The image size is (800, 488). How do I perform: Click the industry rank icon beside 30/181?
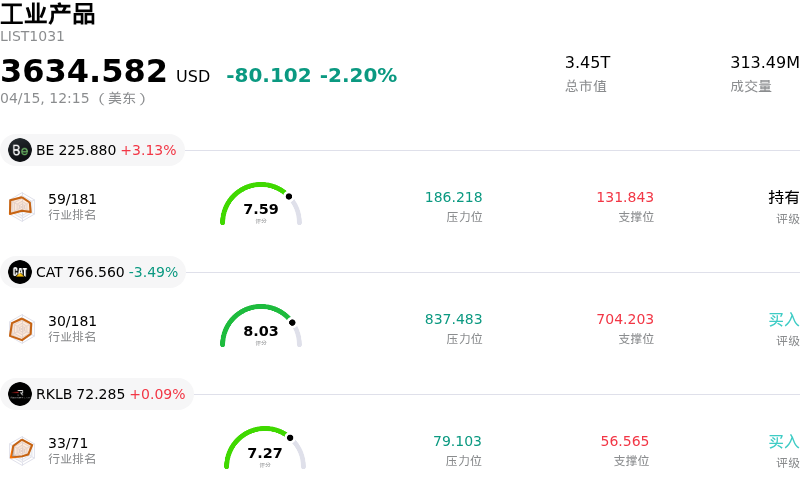pyautogui.click(x=21, y=328)
